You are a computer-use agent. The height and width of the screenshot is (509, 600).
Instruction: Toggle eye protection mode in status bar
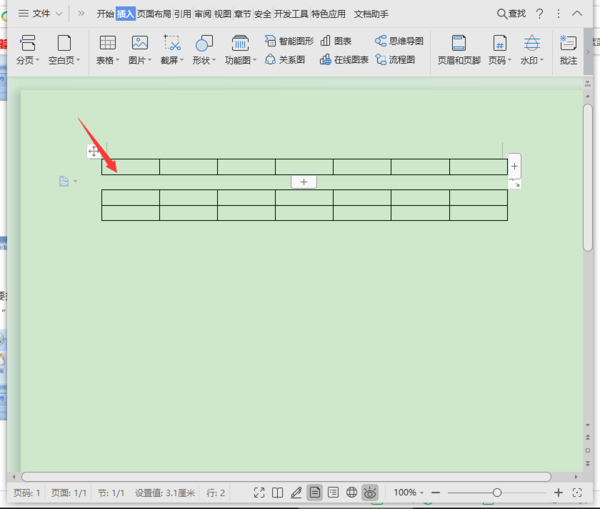[x=370, y=493]
